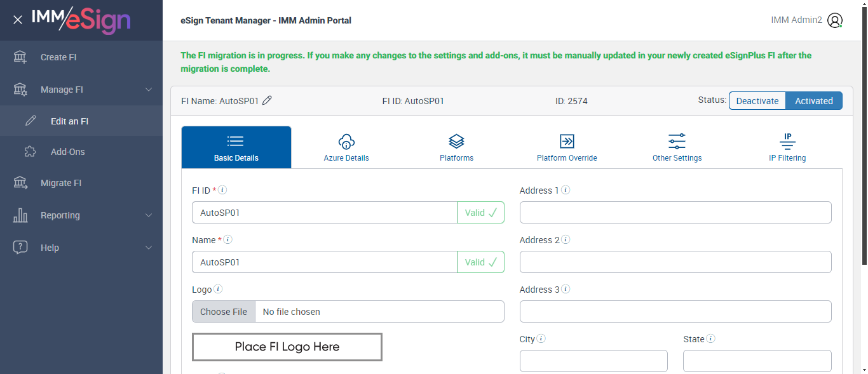Expand the Reporting menu

pos(149,215)
